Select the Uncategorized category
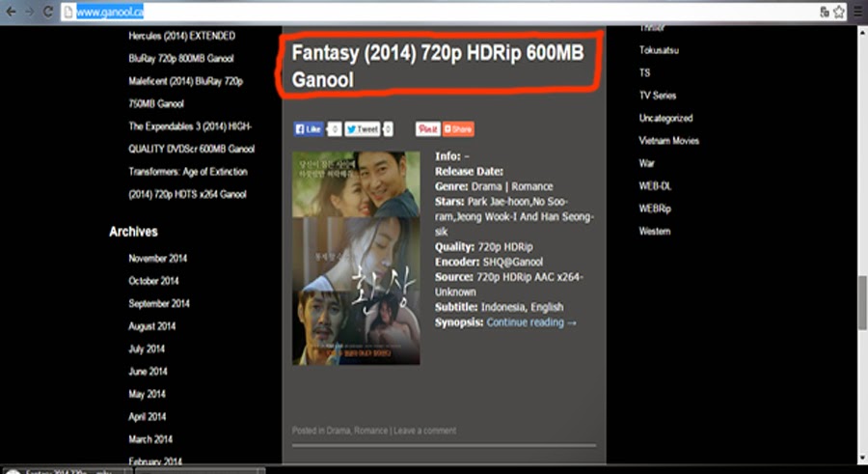Image resolution: width=868 pixels, height=474 pixels. point(665,118)
